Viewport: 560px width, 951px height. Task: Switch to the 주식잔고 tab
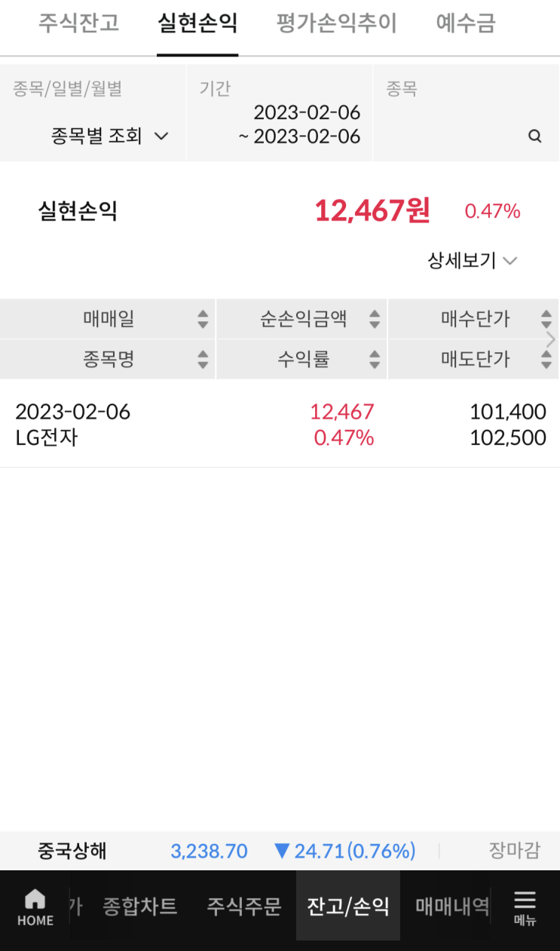point(78,24)
